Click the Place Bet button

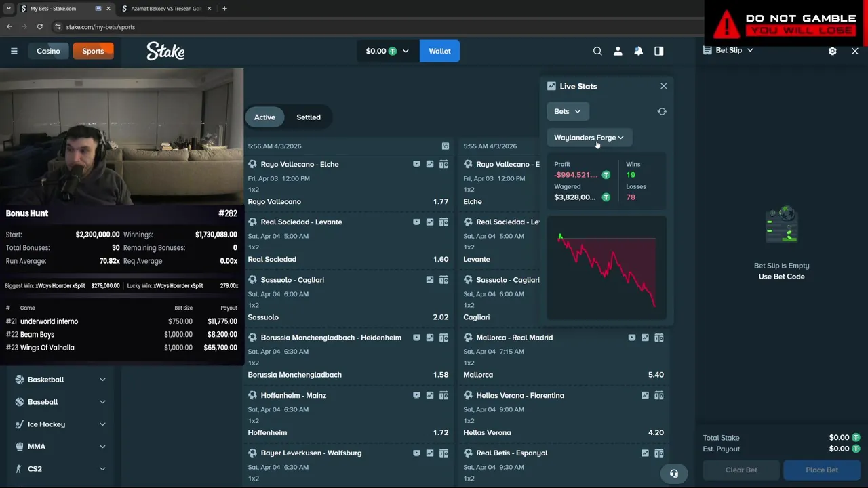click(822, 470)
